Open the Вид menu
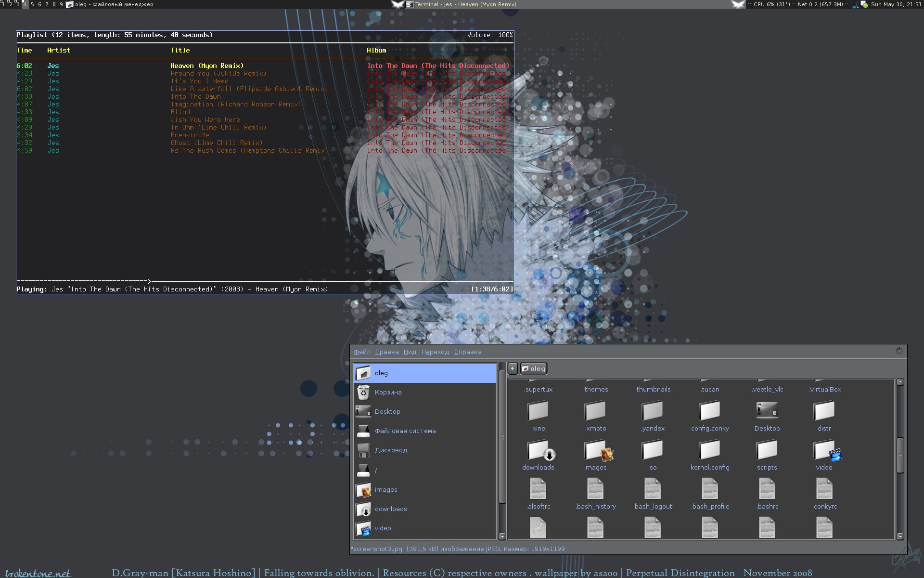This screenshot has width=924, height=578. click(410, 352)
